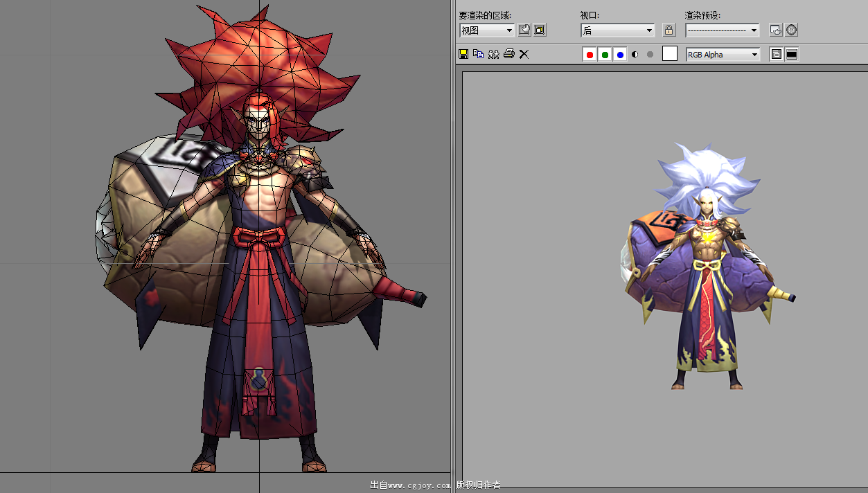
Task: Toggle the green channel button
Action: 605,55
